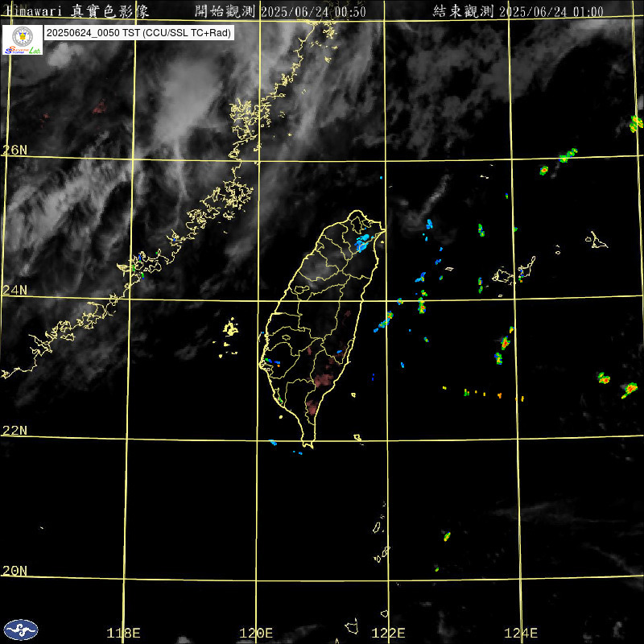Click the 124E longitude label
Viewport: 644px width, 644px height.
coord(521,634)
